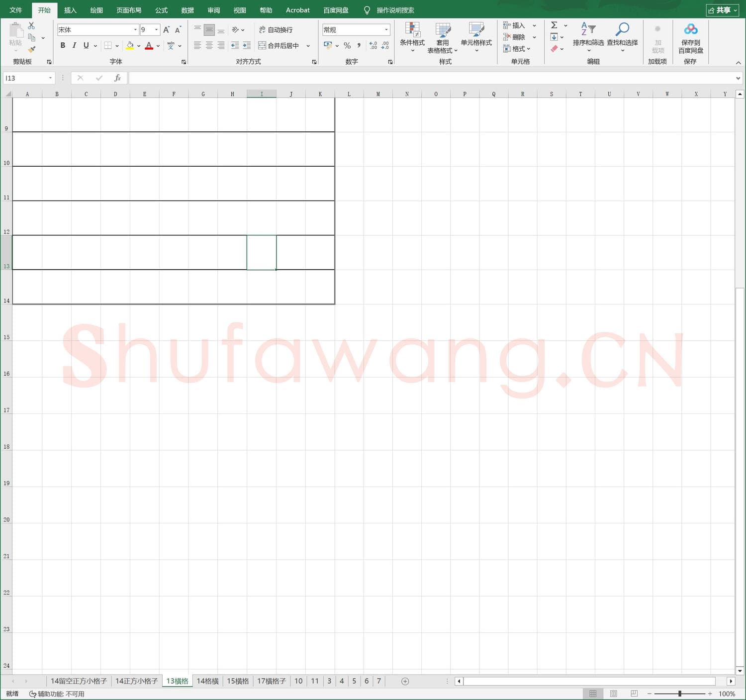Switch to Page Layout view icon

(x=614, y=694)
